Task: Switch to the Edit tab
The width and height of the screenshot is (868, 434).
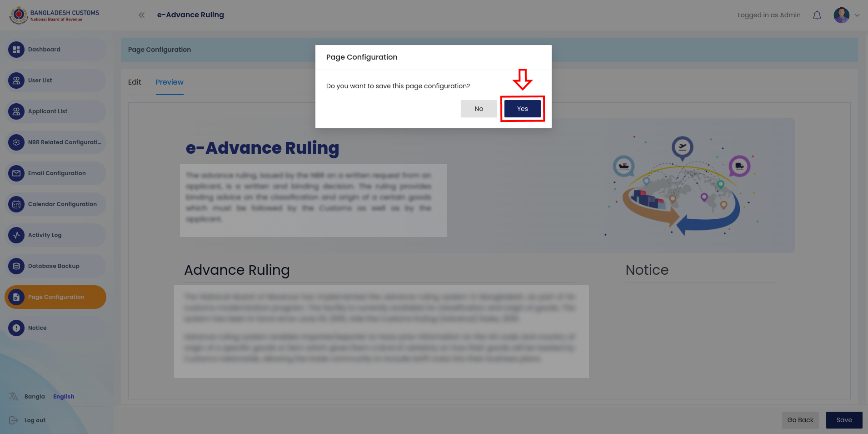Action: coord(135,82)
